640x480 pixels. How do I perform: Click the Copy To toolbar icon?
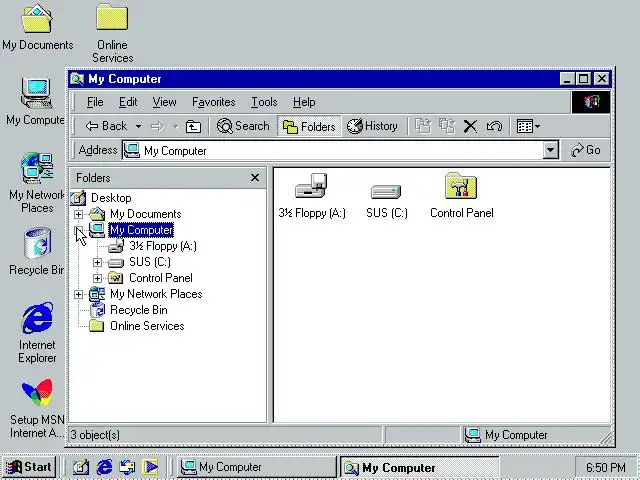(447, 126)
